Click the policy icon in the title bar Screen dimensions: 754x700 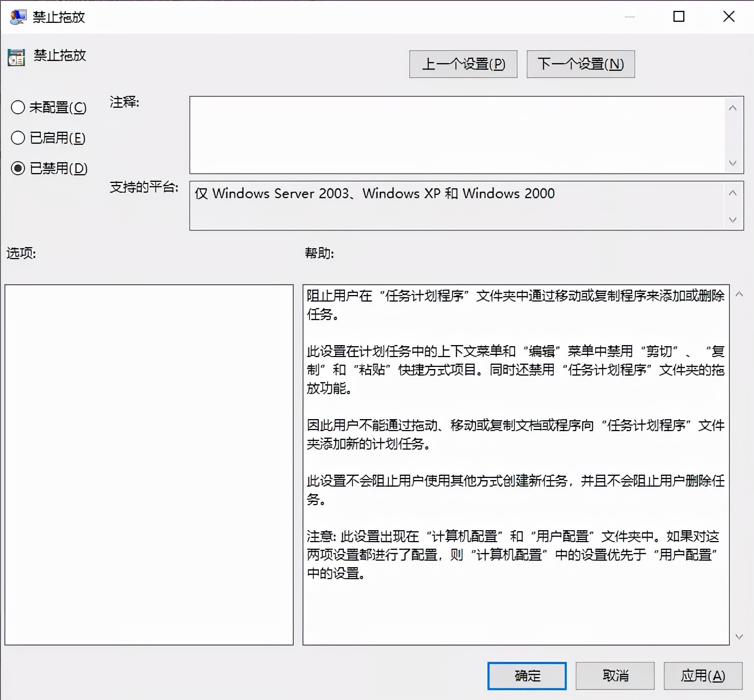[17, 16]
